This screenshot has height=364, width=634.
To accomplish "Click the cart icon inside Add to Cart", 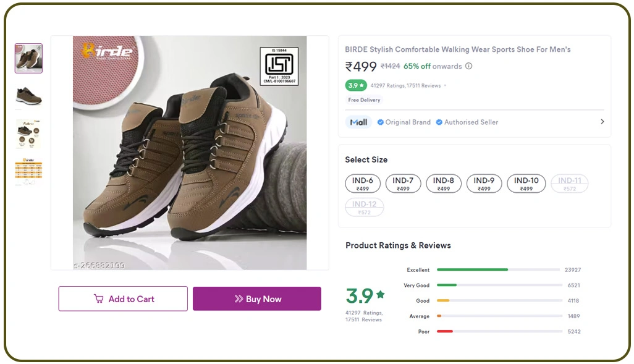I will click(x=99, y=298).
